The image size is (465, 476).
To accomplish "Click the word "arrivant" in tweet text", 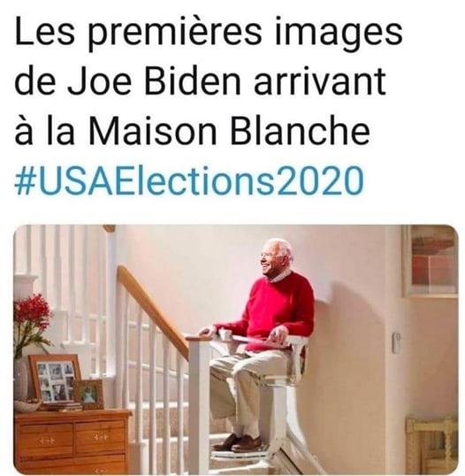I will coord(320,82).
